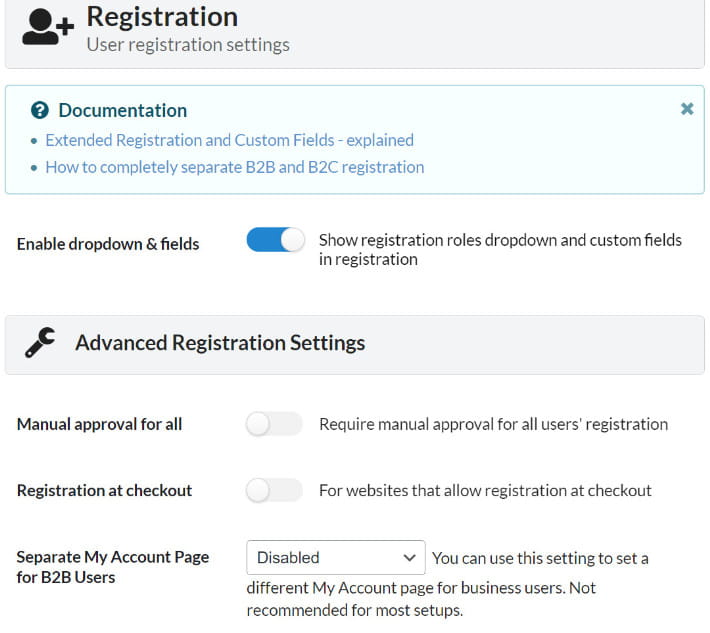Click For websites that allow registration description
The height and width of the screenshot is (633, 710).
[x=485, y=490]
